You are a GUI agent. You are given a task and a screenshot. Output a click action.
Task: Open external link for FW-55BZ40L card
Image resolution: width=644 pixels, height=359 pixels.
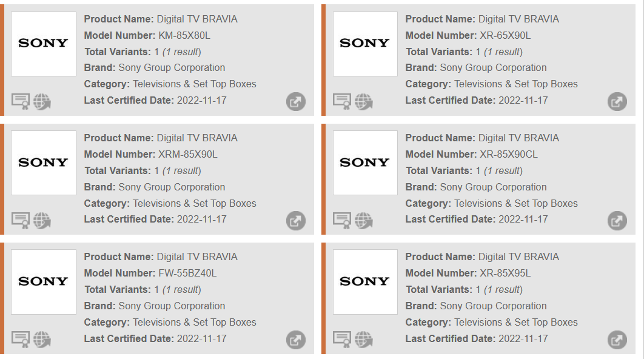tap(296, 340)
